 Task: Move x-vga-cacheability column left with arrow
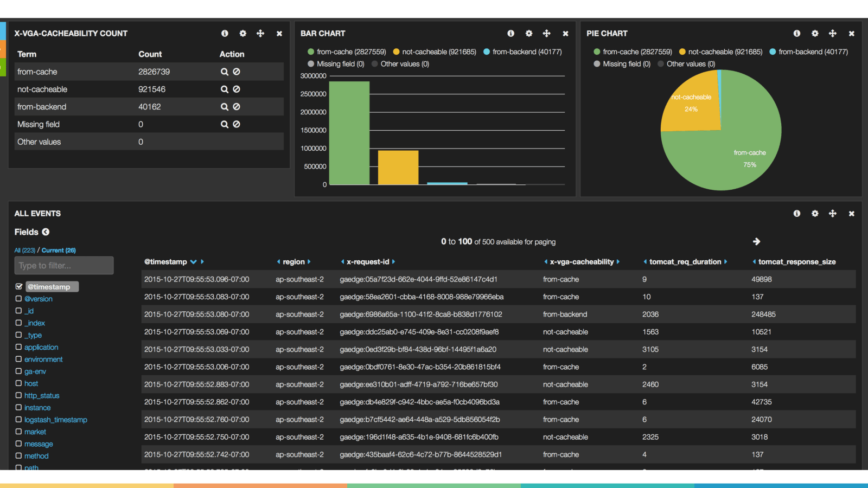[546, 262]
